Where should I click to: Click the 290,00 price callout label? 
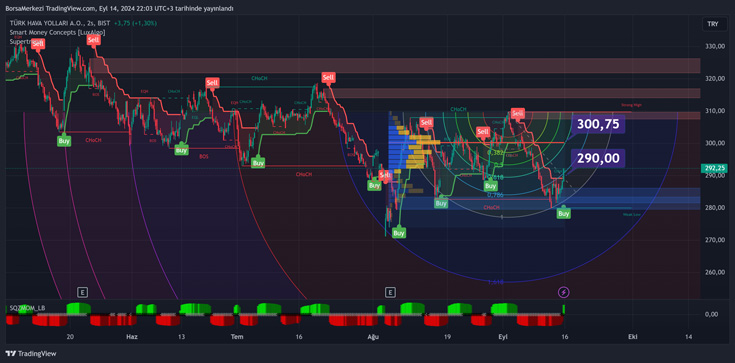coord(598,159)
